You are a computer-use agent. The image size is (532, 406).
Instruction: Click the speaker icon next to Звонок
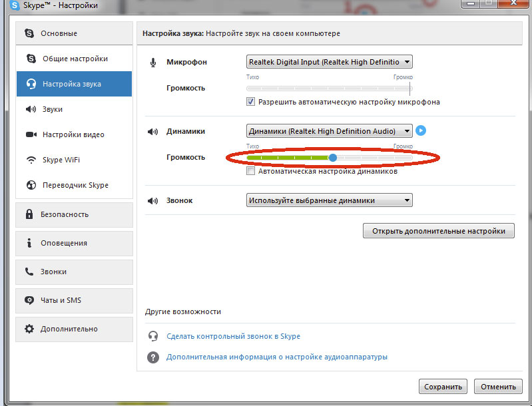tap(152, 201)
